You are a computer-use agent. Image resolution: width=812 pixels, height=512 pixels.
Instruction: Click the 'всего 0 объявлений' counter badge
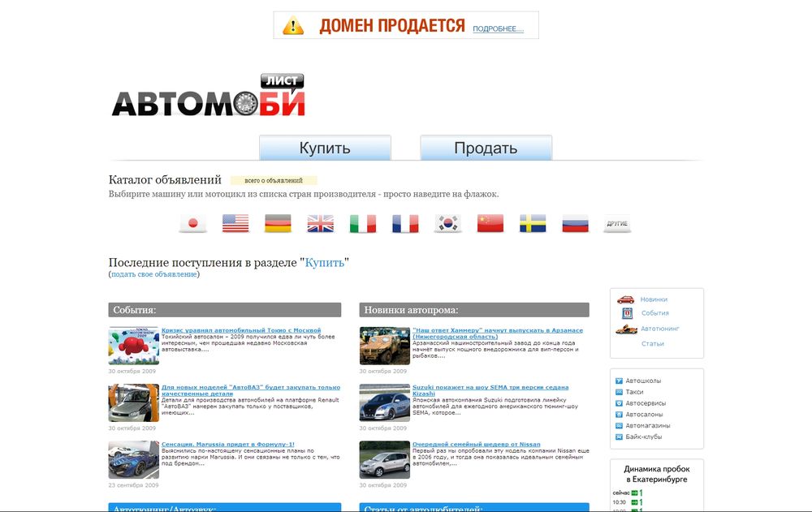274,181
